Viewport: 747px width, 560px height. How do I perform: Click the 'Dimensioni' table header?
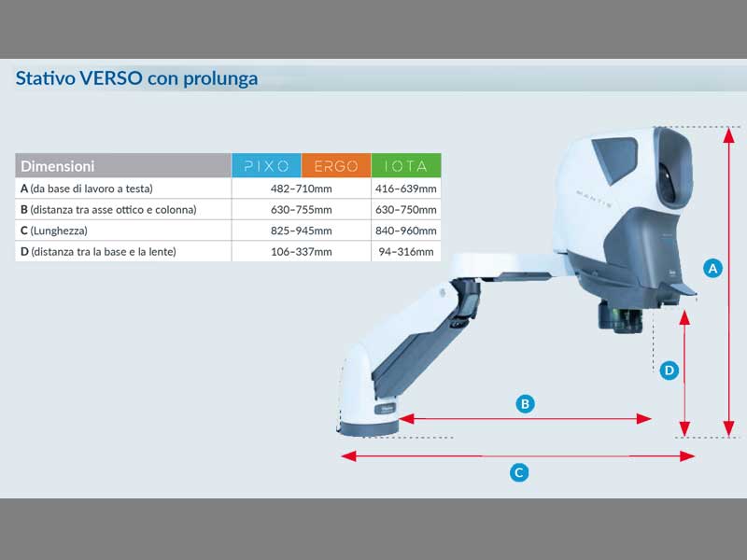[123, 166]
